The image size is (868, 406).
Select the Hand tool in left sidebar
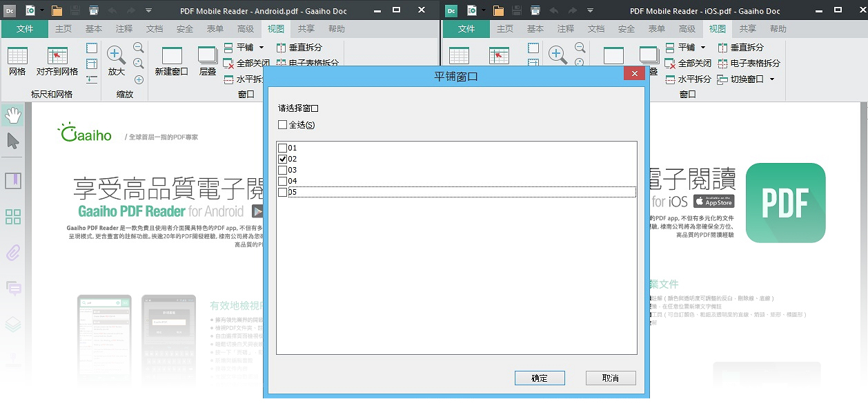(x=13, y=115)
